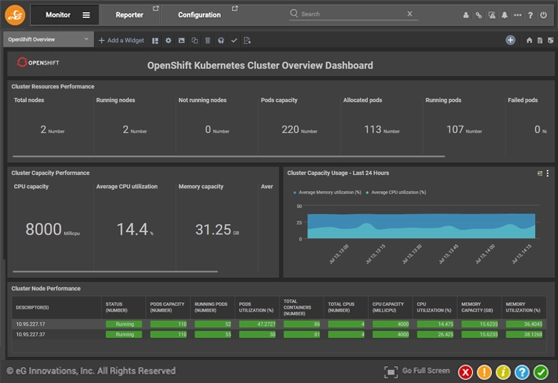Click Memory capacity value 31.25
This screenshot has height=383, width=558.
point(213,230)
